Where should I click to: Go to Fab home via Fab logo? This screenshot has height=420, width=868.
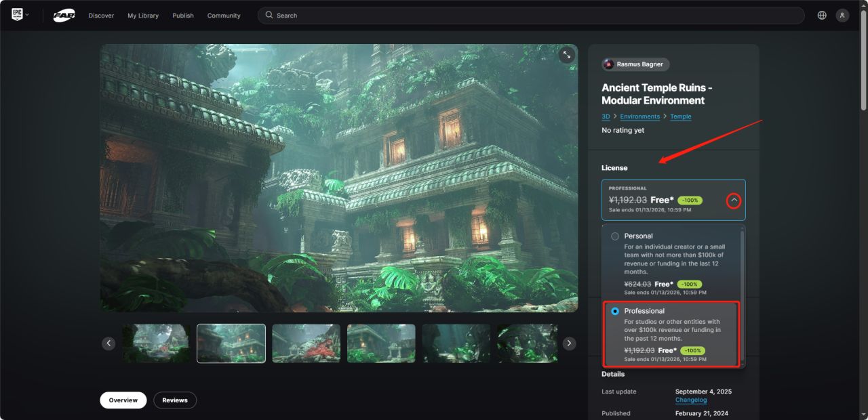64,16
